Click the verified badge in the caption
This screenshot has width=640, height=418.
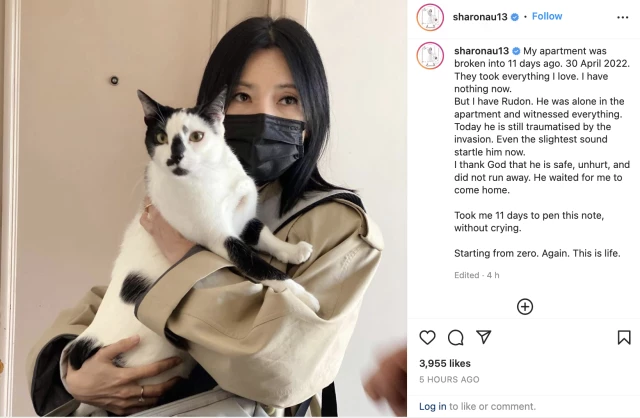pyautogui.click(x=516, y=51)
